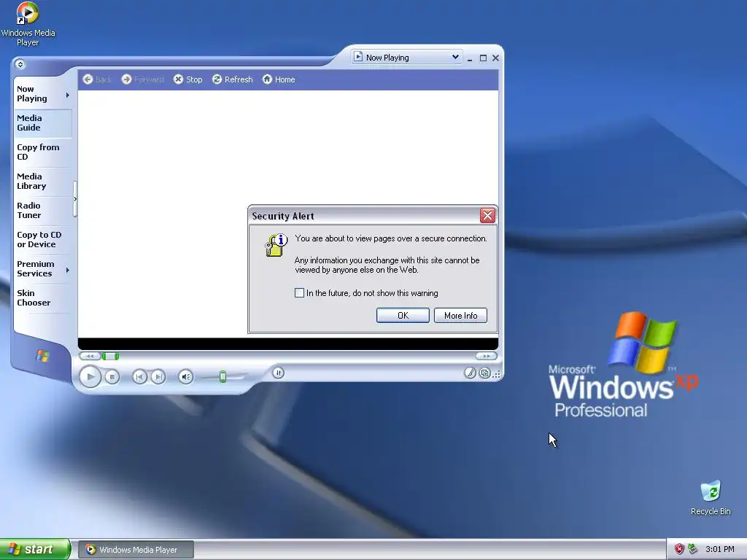This screenshot has width=747, height=560.
Task: Expand the Premium Services submenu arrow
Action: [x=68, y=270]
